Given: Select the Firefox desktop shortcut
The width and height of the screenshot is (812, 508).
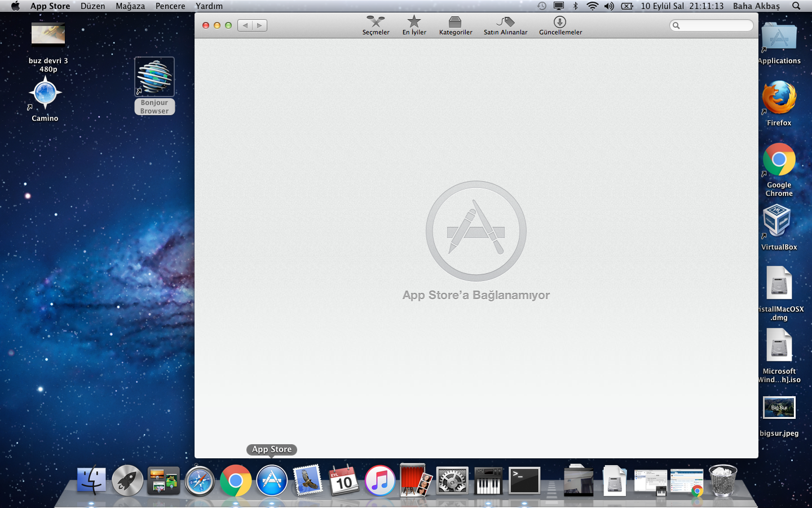Looking at the screenshot, I should [x=779, y=103].
